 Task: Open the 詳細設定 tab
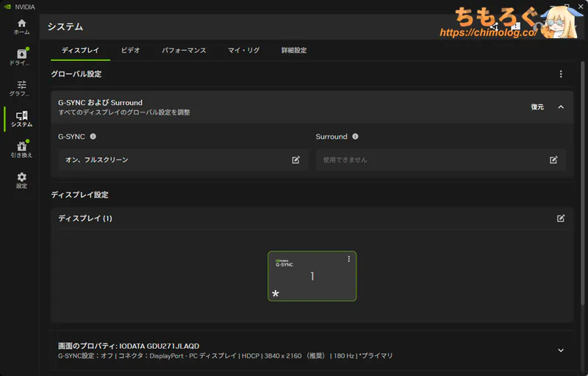(x=294, y=51)
